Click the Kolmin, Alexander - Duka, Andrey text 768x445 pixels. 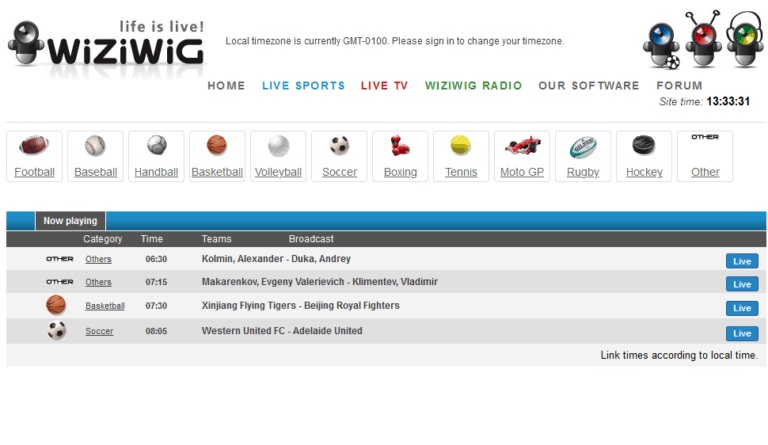276,259
